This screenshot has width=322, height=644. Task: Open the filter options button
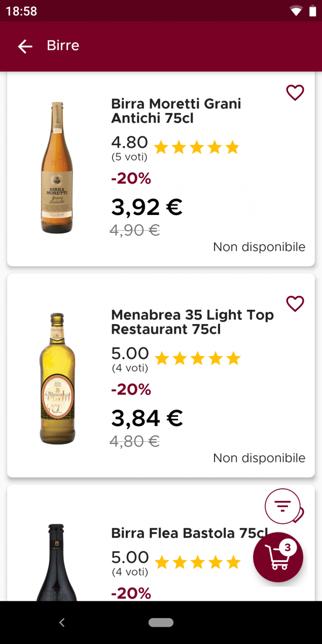pyautogui.click(x=282, y=506)
